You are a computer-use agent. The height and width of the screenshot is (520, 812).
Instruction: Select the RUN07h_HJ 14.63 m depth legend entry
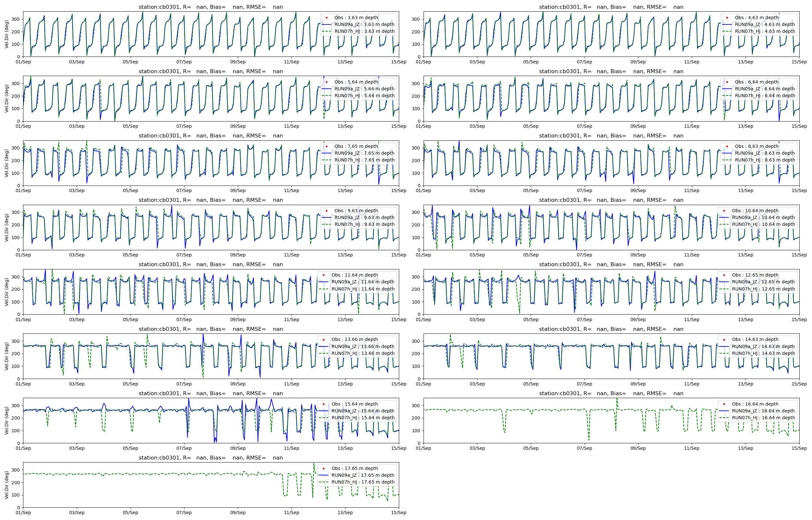click(x=763, y=354)
